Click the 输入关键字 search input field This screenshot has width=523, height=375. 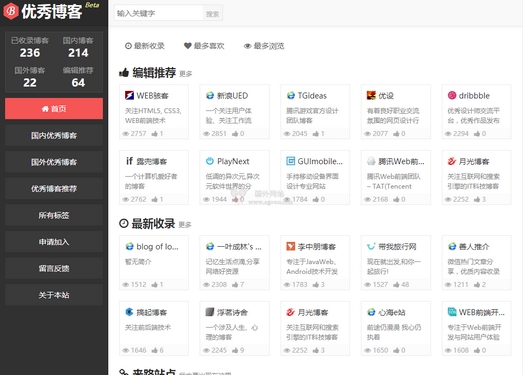coord(158,13)
